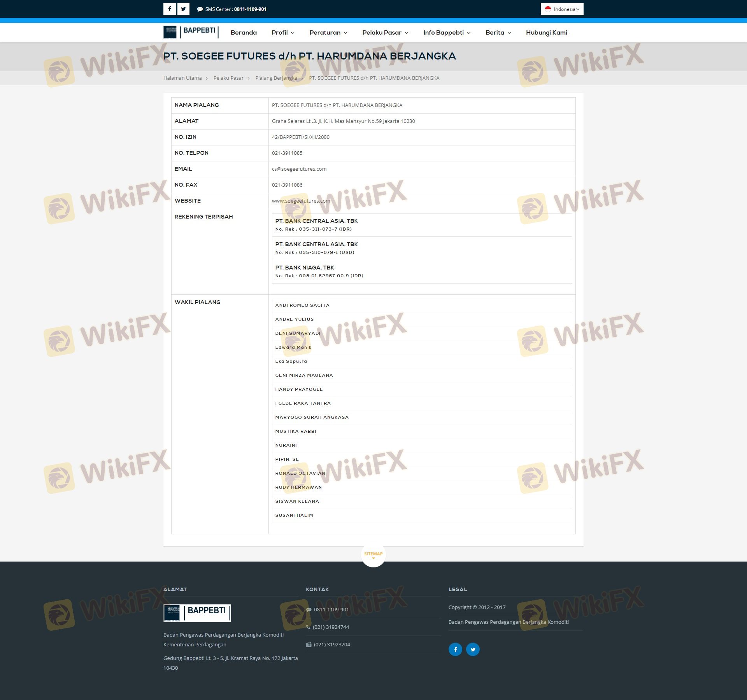The width and height of the screenshot is (747, 700).
Task: Click the Twitter icon in top bar
Action: (183, 9)
